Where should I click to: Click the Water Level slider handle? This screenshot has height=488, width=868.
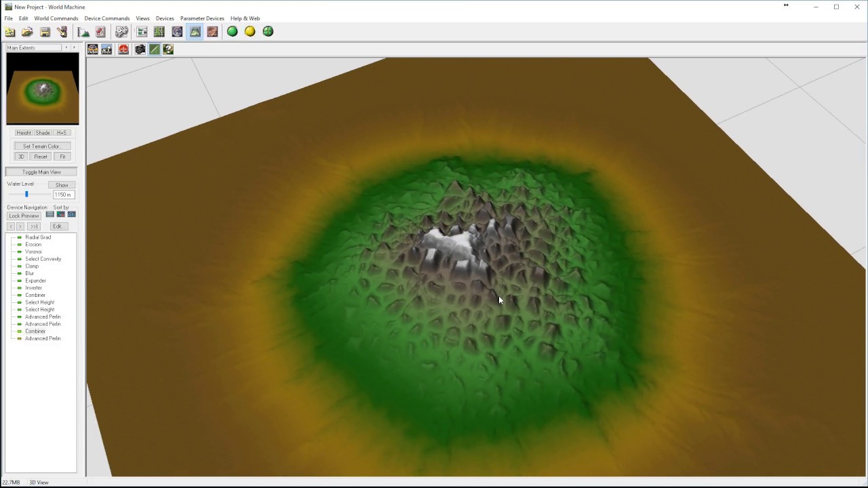[x=26, y=195]
